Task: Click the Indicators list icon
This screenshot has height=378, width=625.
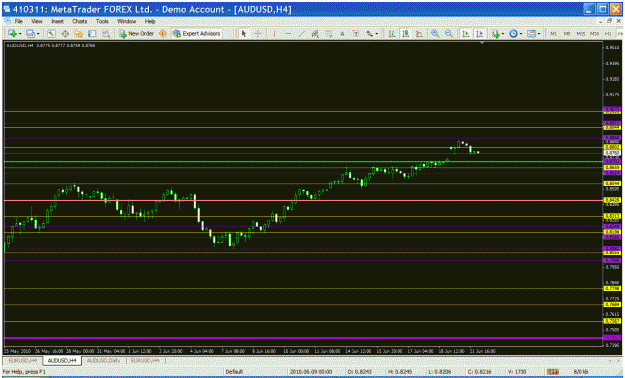Action: click(495, 34)
